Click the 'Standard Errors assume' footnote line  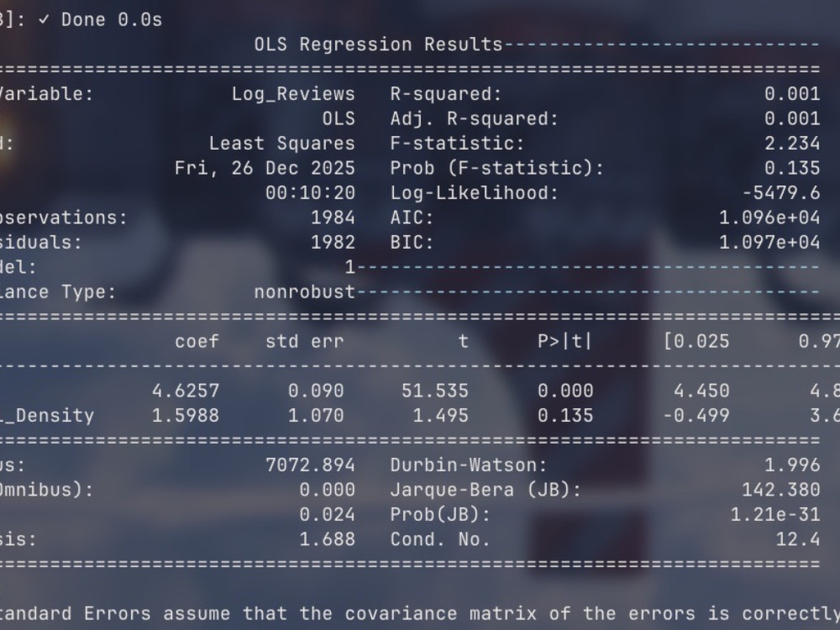click(x=420, y=613)
